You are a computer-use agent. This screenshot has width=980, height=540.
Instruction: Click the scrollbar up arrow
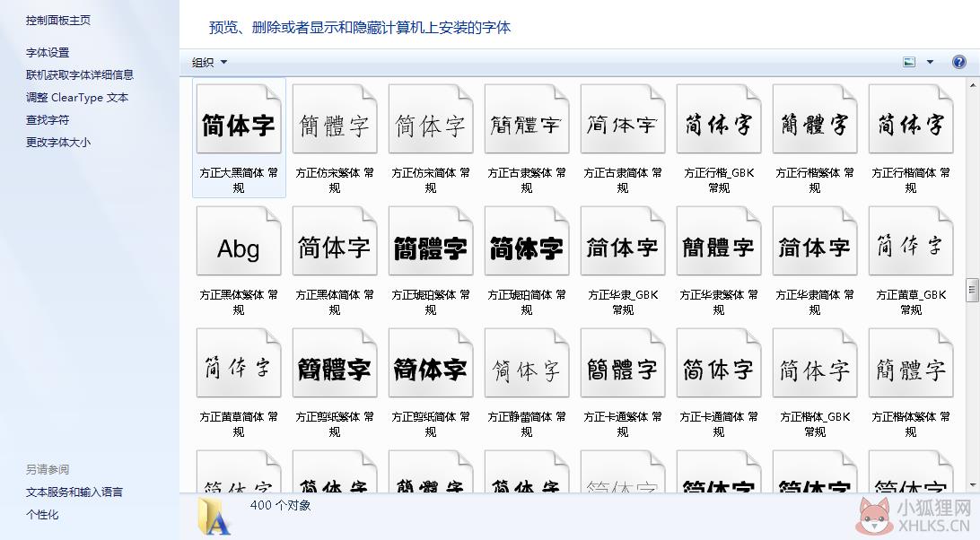[973, 85]
